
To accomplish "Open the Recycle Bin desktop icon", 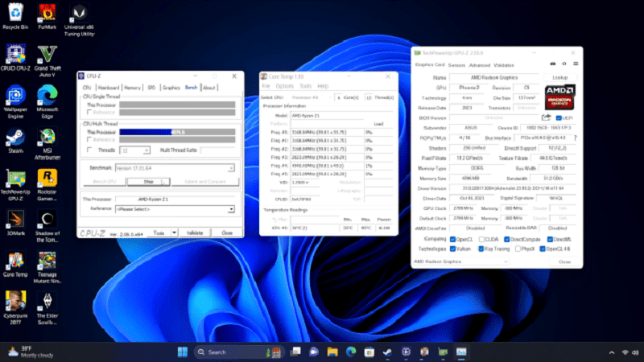I will tap(15, 16).
